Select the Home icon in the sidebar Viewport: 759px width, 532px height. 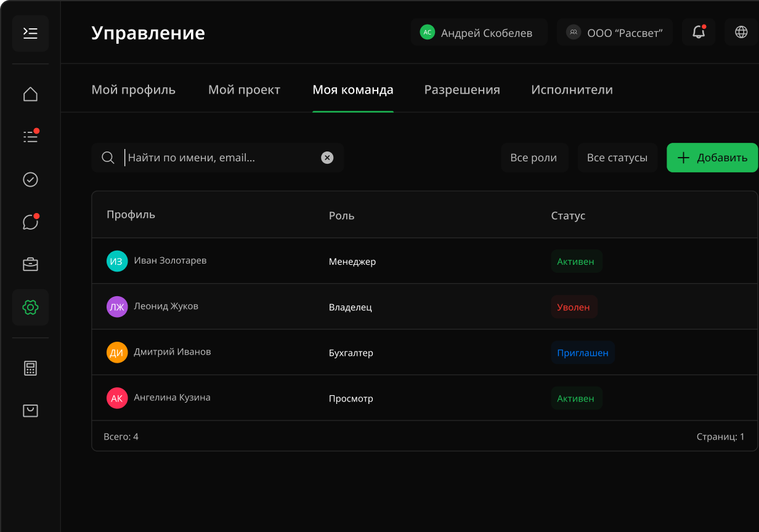pos(30,94)
